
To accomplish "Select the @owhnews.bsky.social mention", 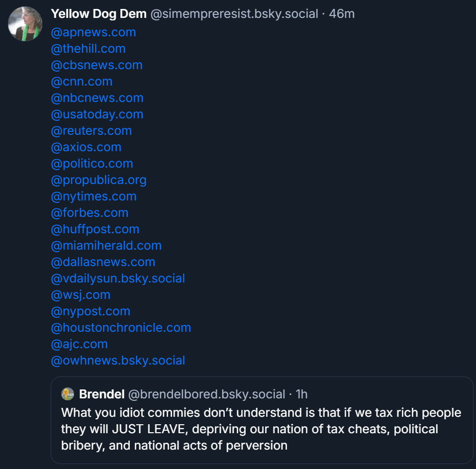I will 118,361.
